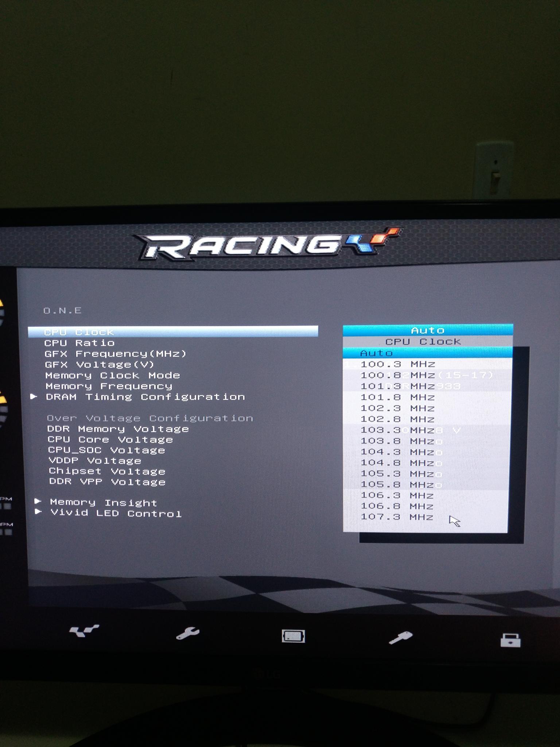Select GFX Frequency(MHz) setting

coord(115,354)
